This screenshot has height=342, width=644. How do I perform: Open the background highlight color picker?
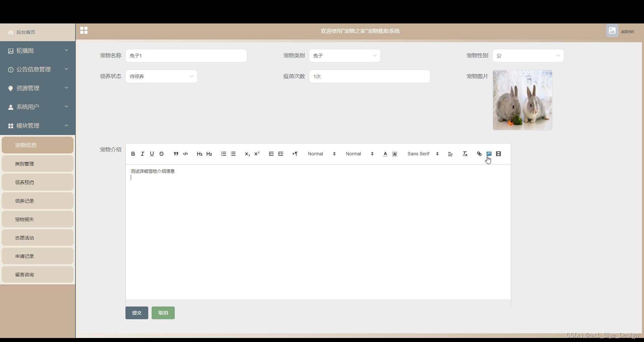click(395, 154)
